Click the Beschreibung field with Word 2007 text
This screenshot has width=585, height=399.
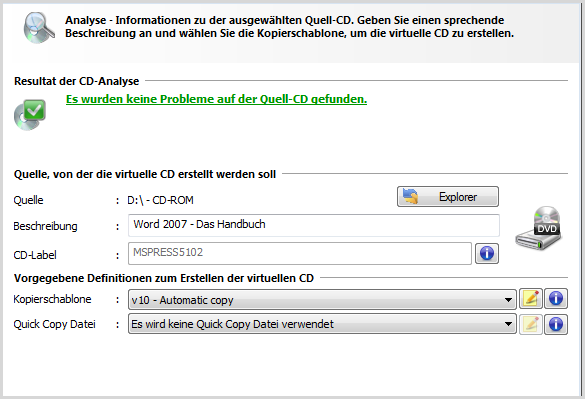(x=313, y=225)
